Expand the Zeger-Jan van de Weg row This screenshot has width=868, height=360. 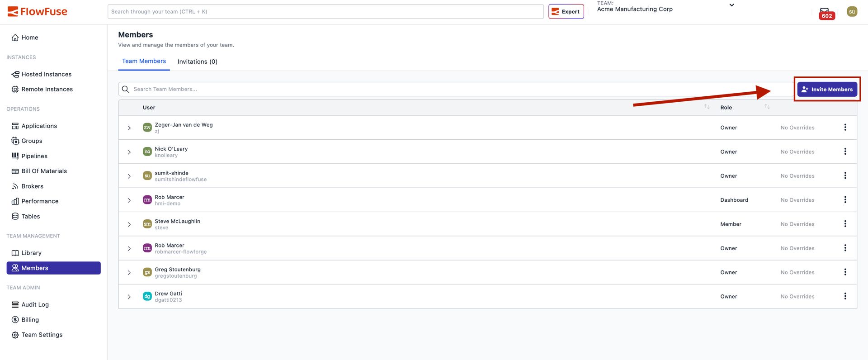(x=129, y=128)
